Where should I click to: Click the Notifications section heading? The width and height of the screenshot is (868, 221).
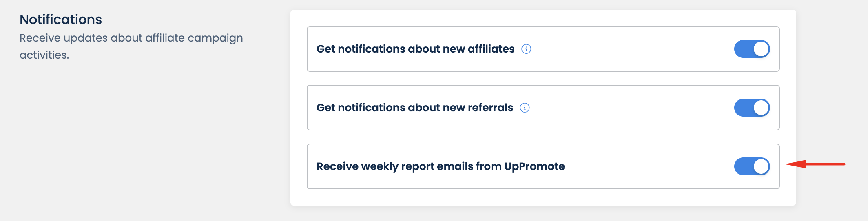61,20
